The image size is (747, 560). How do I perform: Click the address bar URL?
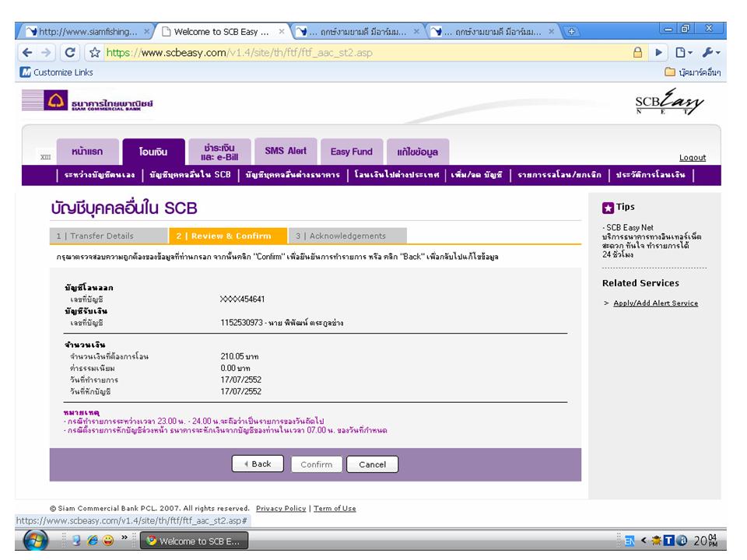[239, 52]
